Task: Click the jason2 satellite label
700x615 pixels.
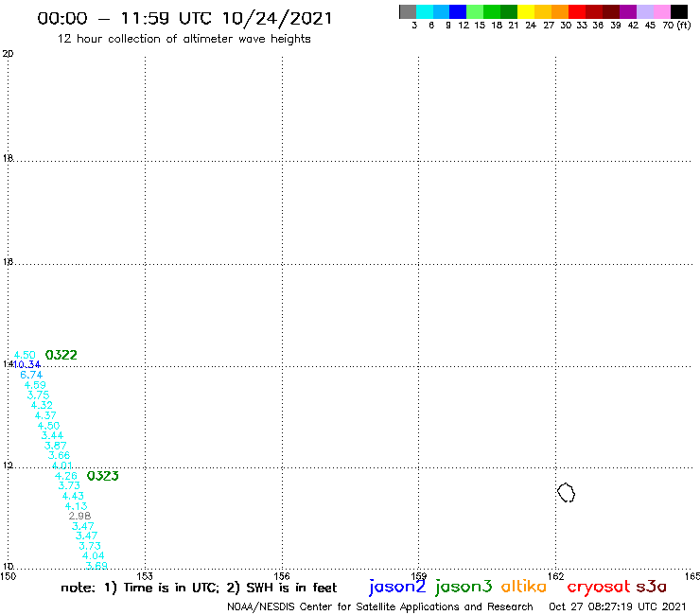Action: coord(397,587)
